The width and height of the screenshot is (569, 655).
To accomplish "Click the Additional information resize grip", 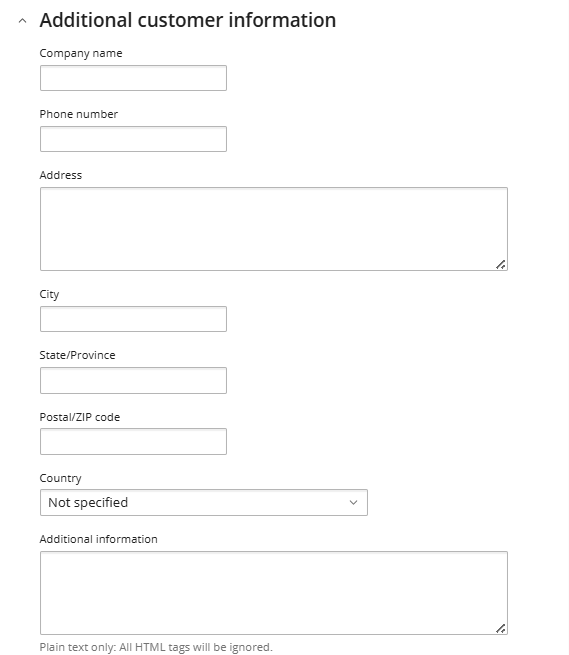I will pos(500,628).
